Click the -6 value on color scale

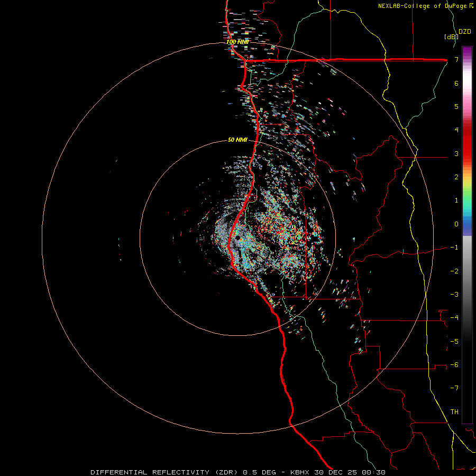(454, 365)
